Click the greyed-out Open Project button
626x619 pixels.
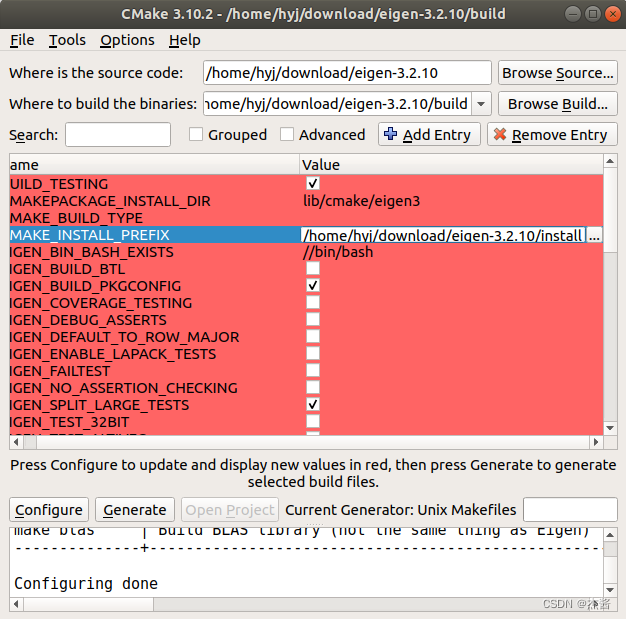(230, 510)
